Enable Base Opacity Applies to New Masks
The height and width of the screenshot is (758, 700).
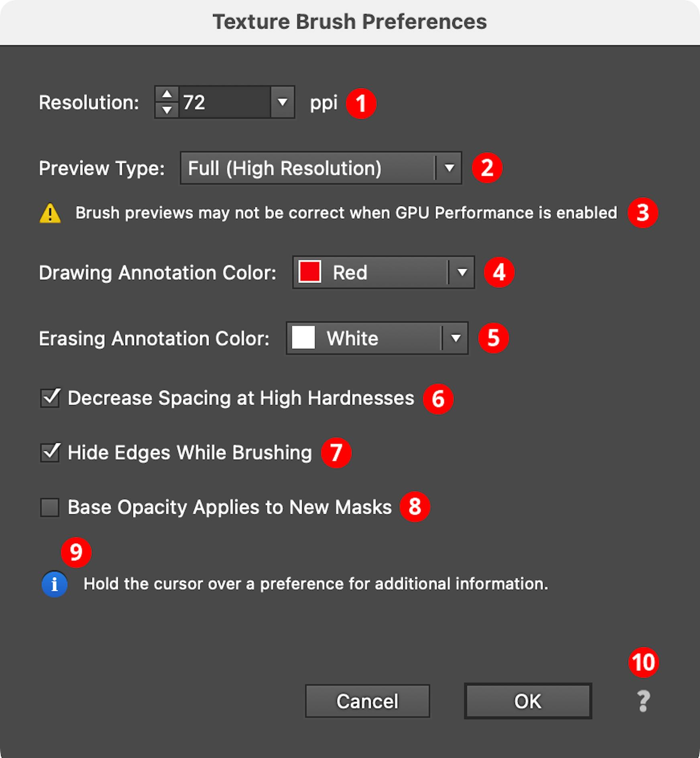click(x=50, y=507)
